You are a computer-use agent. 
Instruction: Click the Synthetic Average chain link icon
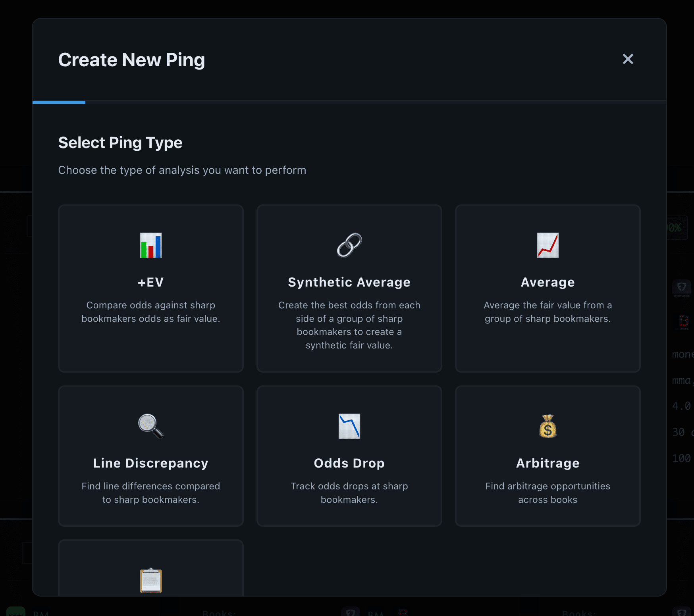pos(349,245)
